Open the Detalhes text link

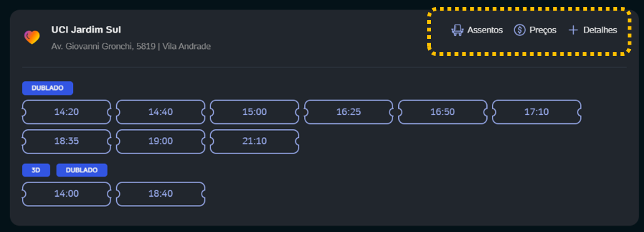coord(600,30)
